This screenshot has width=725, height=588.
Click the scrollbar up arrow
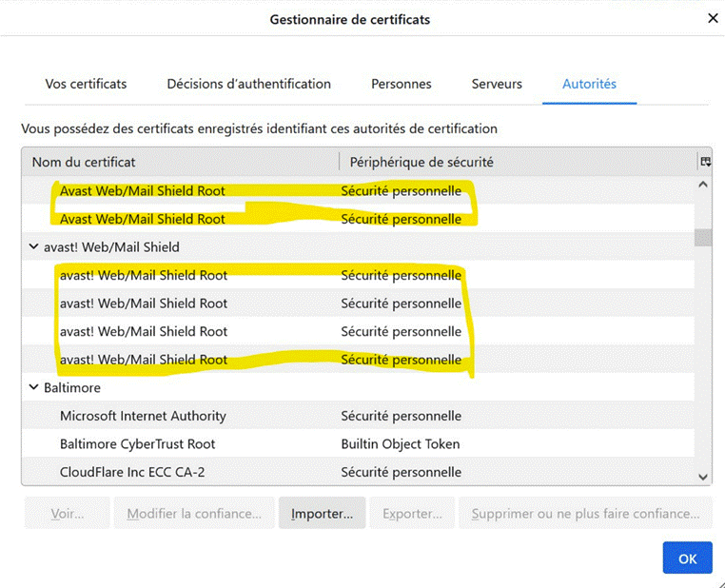pyautogui.click(x=703, y=185)
